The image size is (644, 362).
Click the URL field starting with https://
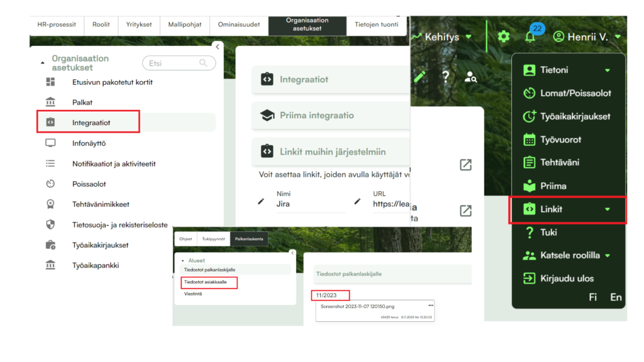click(x=391, y=204)
